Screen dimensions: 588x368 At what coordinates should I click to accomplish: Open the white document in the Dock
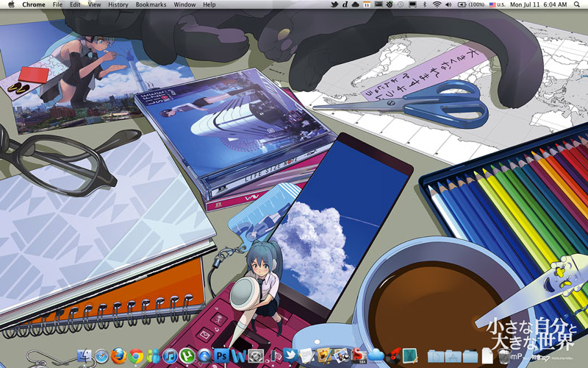point(487,356)
